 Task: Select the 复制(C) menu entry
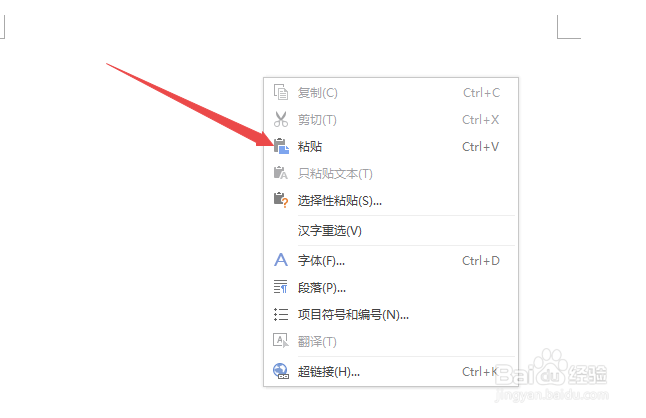click(x=391, y=93)
